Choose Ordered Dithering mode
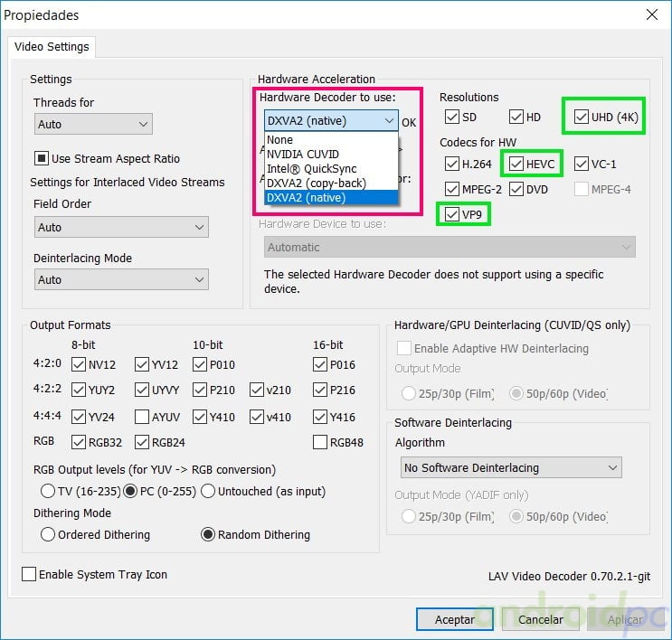 [x=48, y=534]
